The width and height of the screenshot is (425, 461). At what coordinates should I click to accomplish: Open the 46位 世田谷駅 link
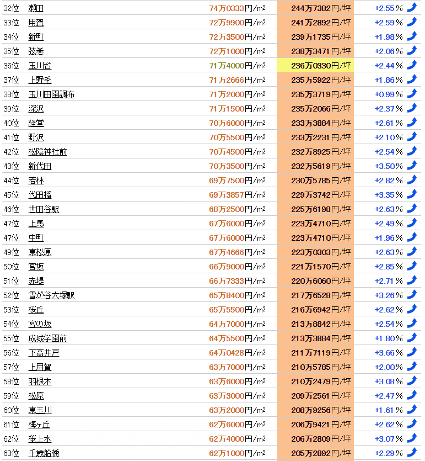[44, 209]
